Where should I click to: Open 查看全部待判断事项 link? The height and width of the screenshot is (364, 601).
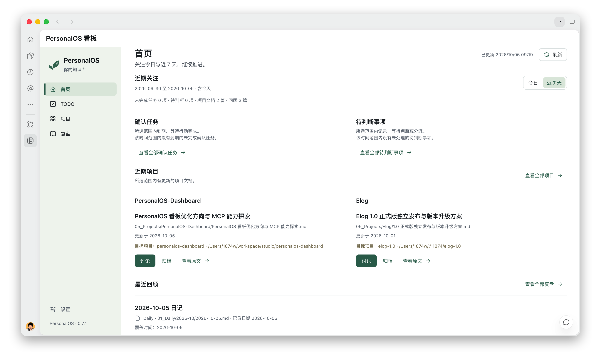pyautogui.click(x=386, y=153)
